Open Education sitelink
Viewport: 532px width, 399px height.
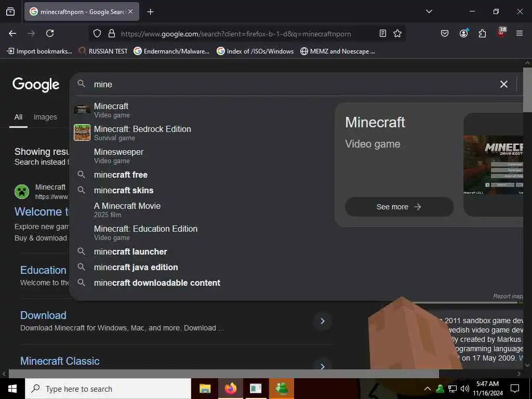[x=43, y=270]
